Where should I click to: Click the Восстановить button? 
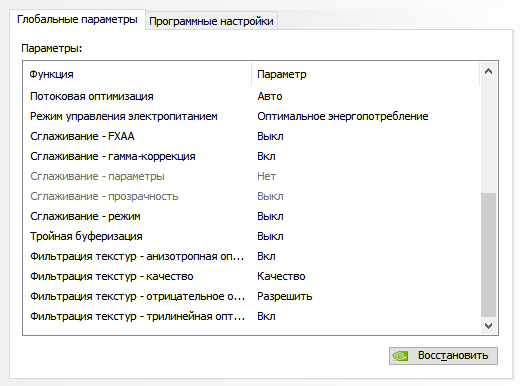click(x=443, y=355)
